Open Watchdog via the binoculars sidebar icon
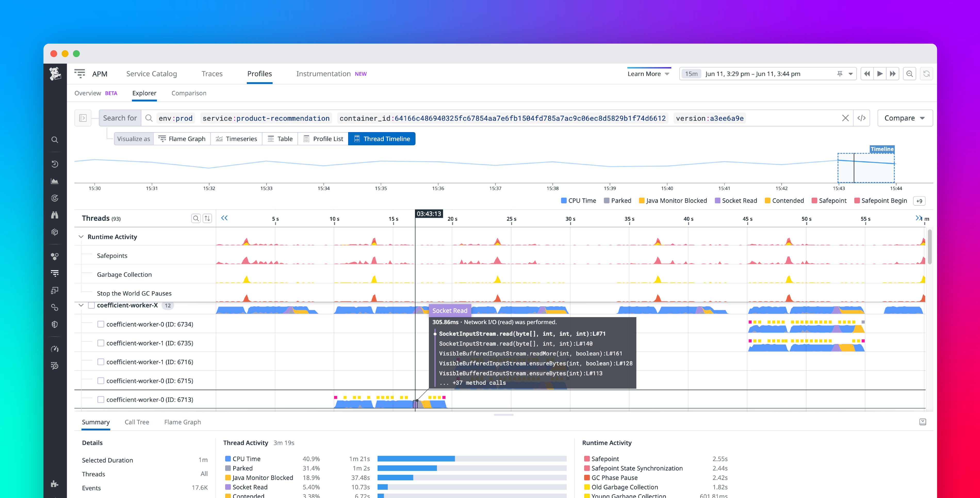Screen dimensions: 980x498 coord(55,215)
